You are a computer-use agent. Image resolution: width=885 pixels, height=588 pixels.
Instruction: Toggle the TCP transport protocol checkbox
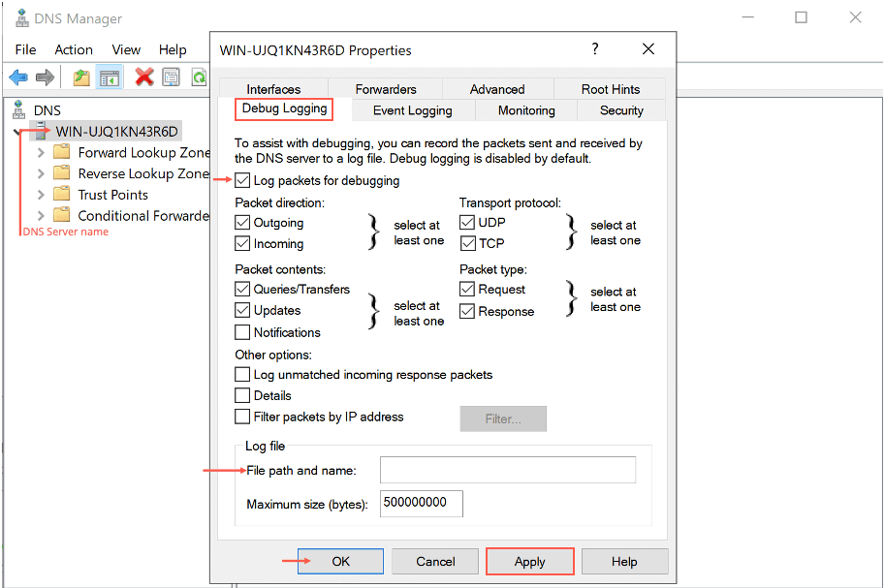(x=467, y=243)
